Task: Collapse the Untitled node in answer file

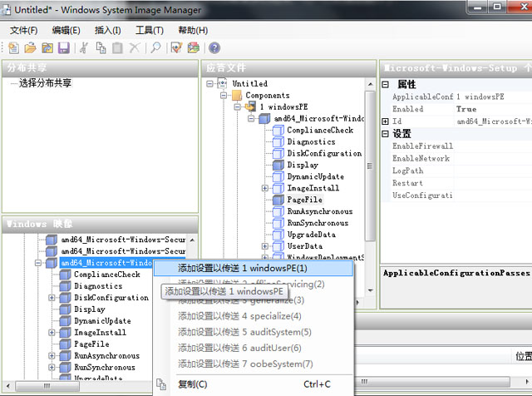Action: click(209, 83)
